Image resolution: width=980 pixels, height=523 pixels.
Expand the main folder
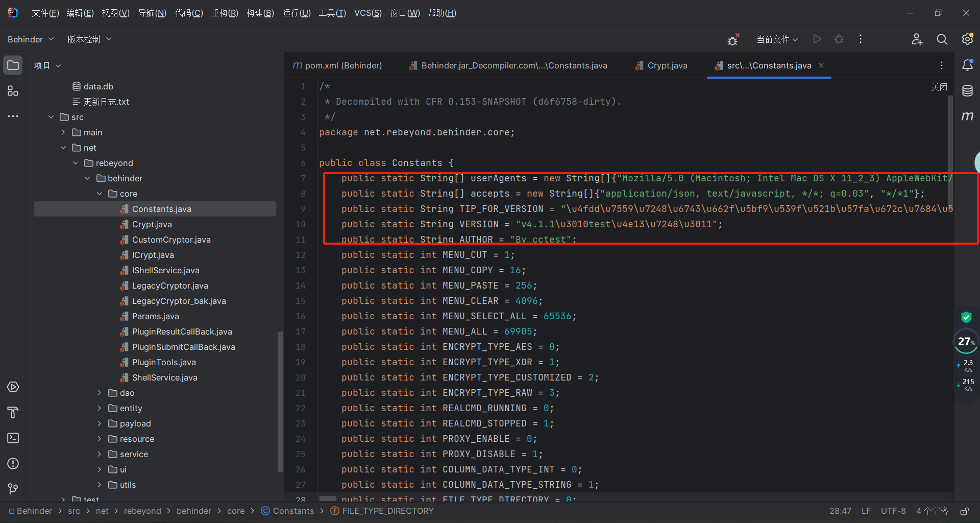click(x=63, y=132)
